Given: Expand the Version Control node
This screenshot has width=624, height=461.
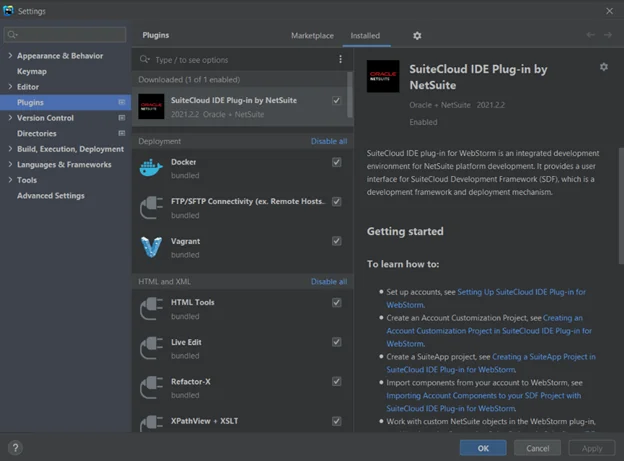Looking at the screenshot, I should [10, 118].
